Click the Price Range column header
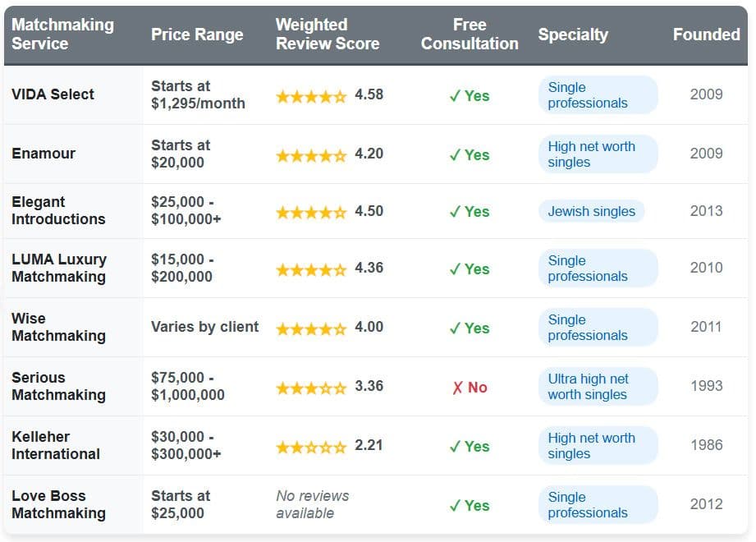This screenshot has width=756, height=542. (x=197, y=34)
